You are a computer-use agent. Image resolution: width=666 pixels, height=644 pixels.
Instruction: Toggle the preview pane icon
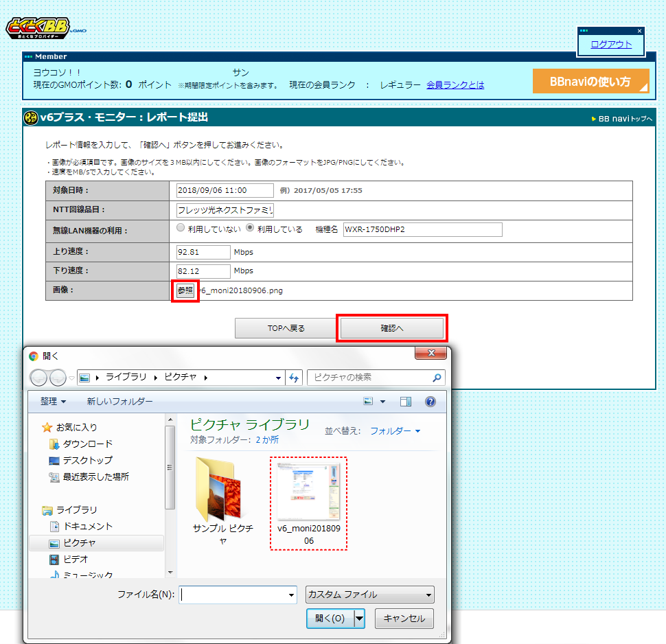click(x=405, y=402)
